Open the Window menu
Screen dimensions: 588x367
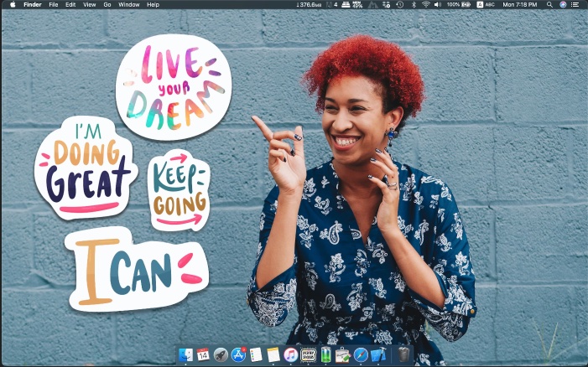click(x=128, y=4)
